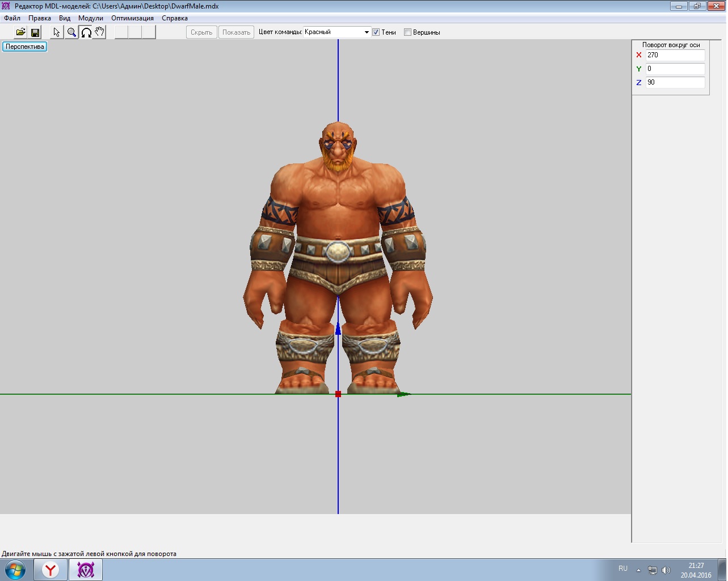This screenshot has height=581, width=728.
Task: Click the show desktop strip
Action: pos(723,570)
